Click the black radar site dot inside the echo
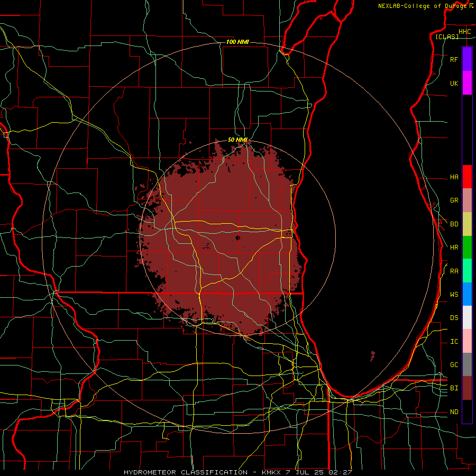Screen dimensions: 476x476 (x=237, y=237)
